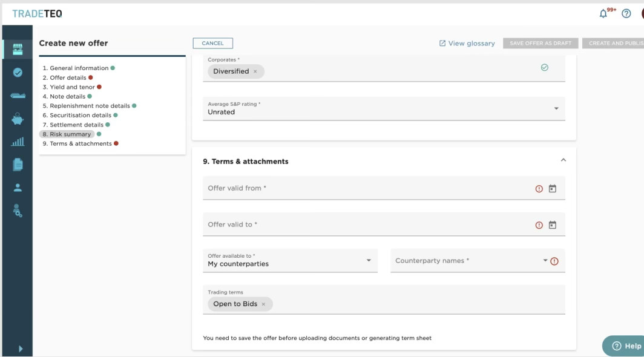
Task: Open the marketplace storefront sidebar icon
Action: tap(18, 49)
